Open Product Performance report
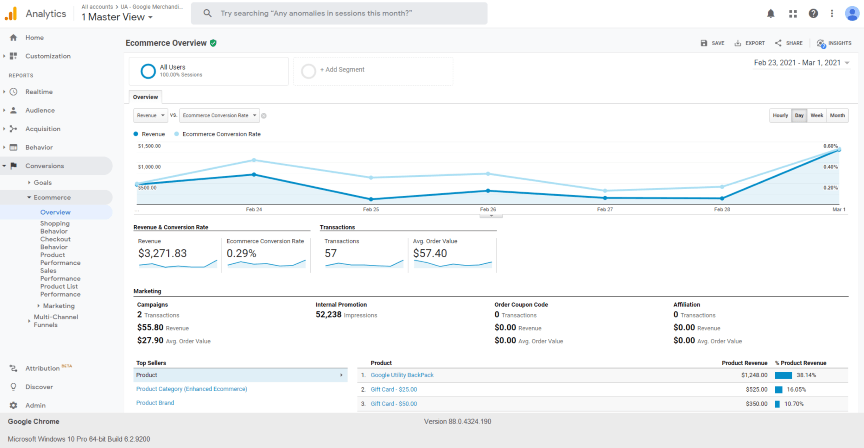The width and height of the screenshot is (864, 448). pos(60,259)
